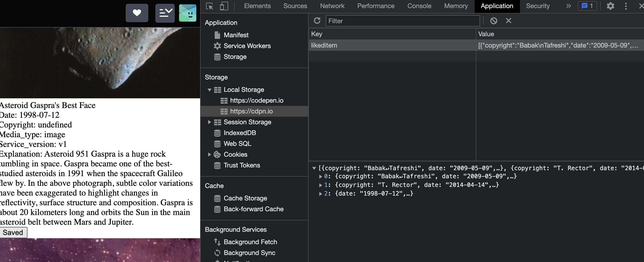The width and height of the screenshot is (644, 262).
Task: Click the heart favorites icon
Action: [x=137, y=13]
